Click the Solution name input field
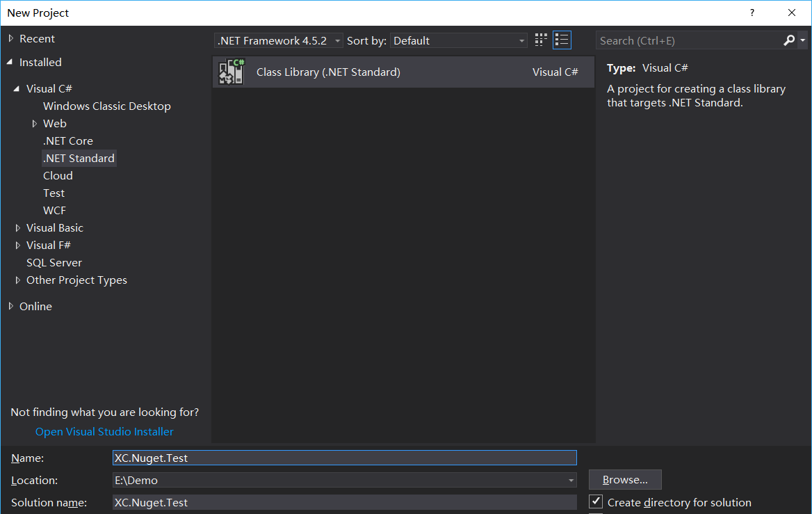812x514 pixels. pyautogui.click(x=344, y=503)
